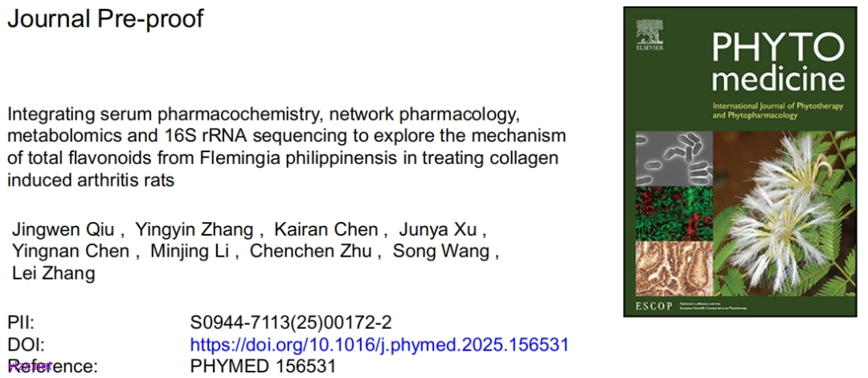Click the PII number S0944-7113(25)00172-2
Screen dimensions: 868x378
(291, 323)
